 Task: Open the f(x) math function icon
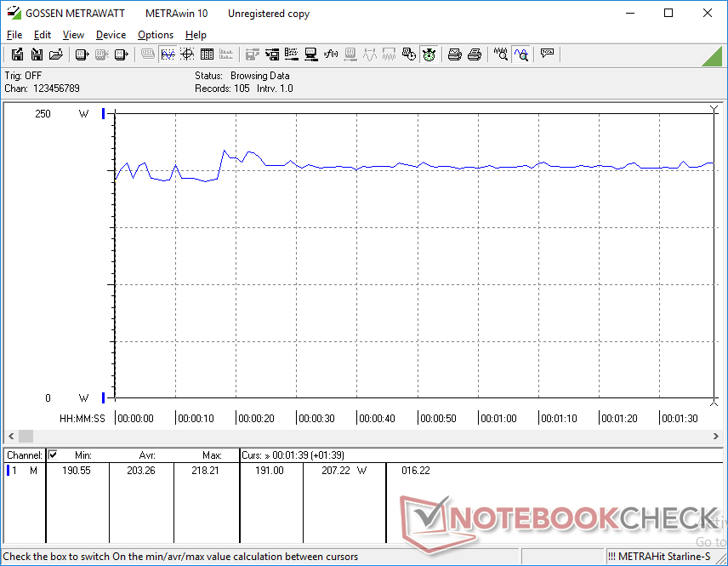point(331,54)
